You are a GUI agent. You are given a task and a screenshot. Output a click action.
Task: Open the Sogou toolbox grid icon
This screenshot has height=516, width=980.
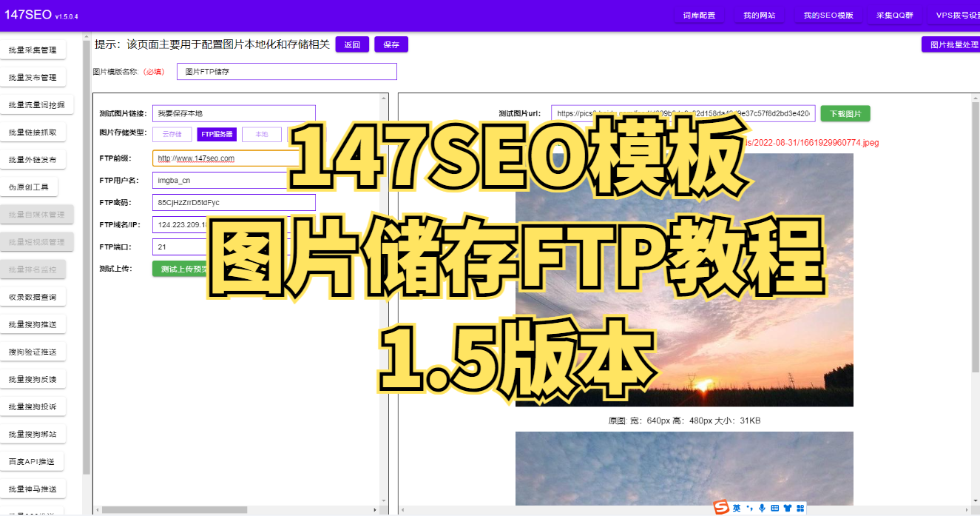click(x=800, y=508)
